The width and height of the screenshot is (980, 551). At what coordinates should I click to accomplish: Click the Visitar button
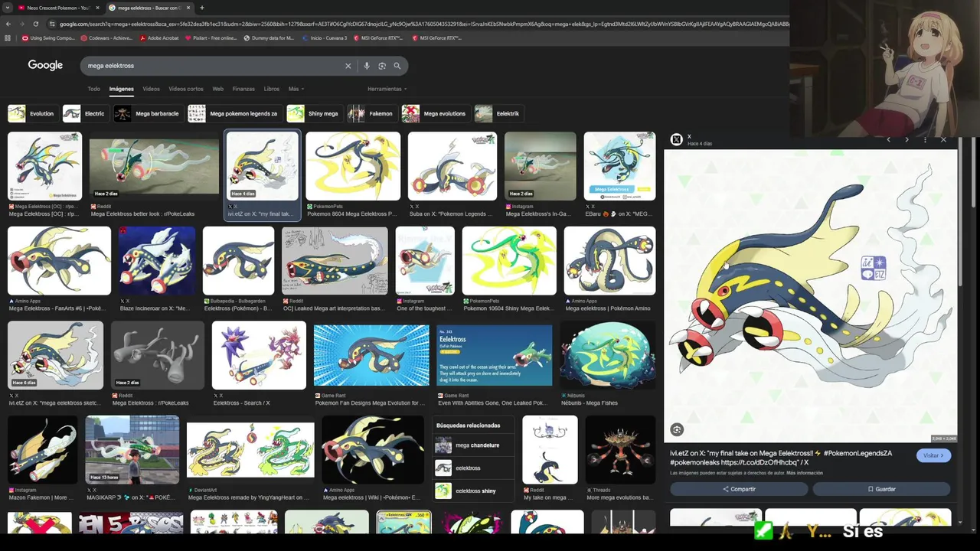934,455
